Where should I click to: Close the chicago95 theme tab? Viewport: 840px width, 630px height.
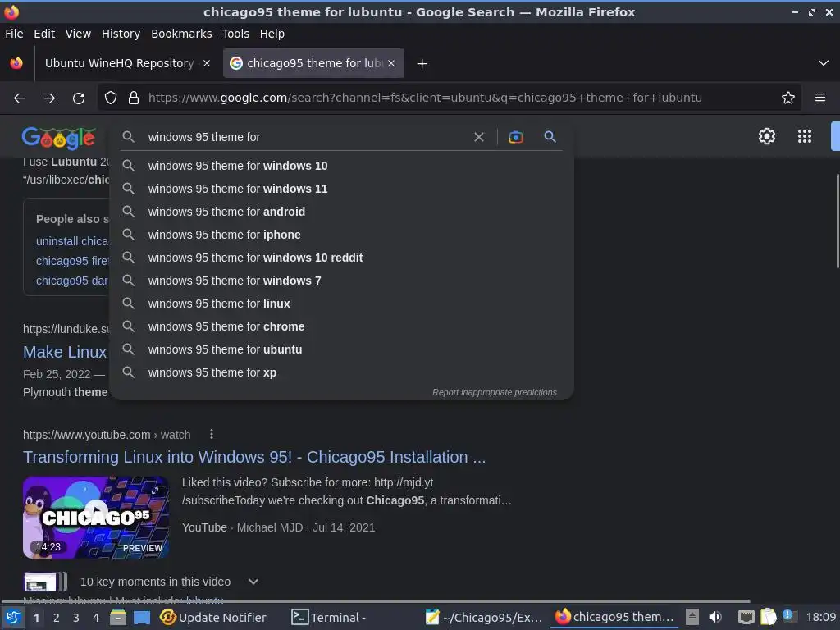click(391, 63)
